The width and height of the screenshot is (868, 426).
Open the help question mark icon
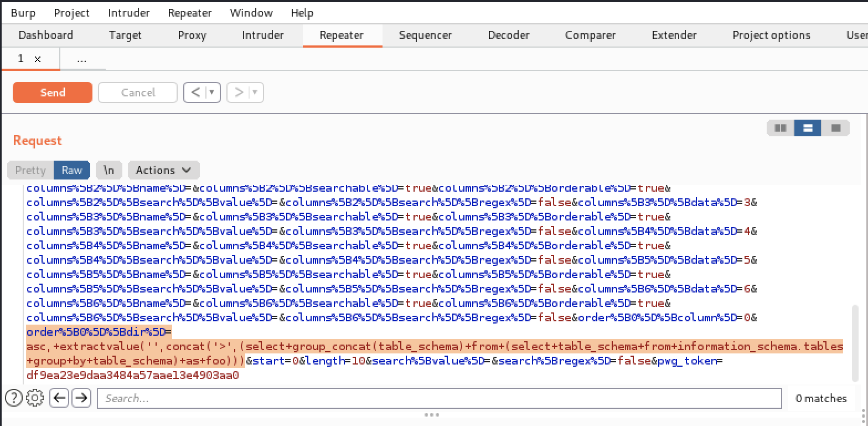[x=14, y=398]
